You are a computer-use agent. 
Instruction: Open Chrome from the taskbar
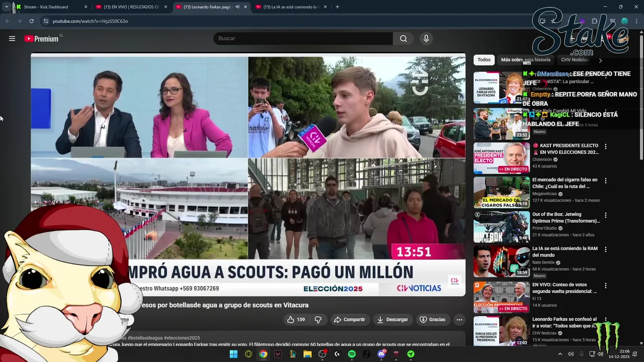[263, 354]
